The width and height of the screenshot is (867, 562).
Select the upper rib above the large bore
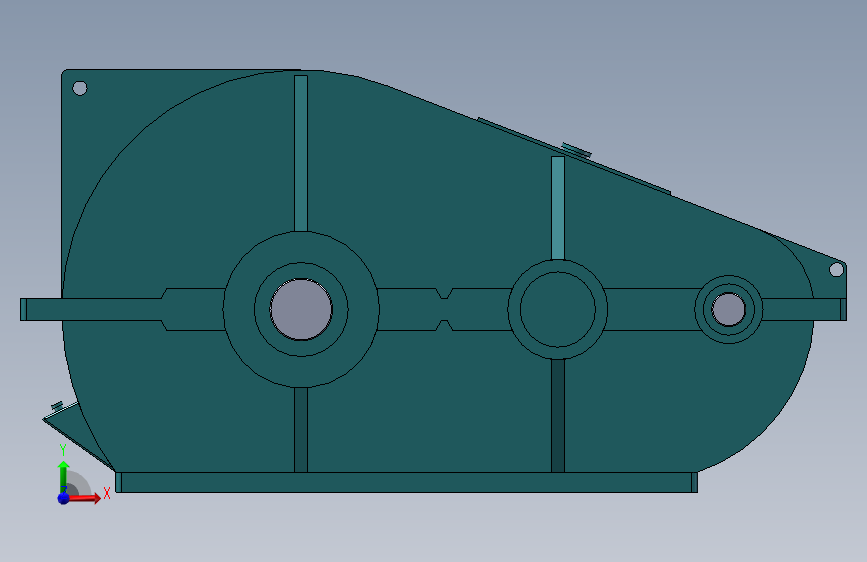tap(301, 153)
